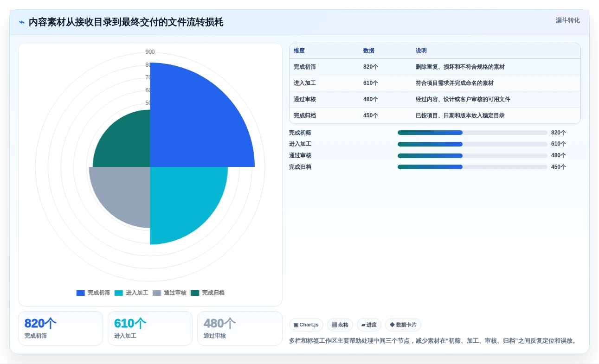Click the 820个 value beside progress bar
Image resolution: width=599 pixels, height=364 pixels.
coord(559,133)
